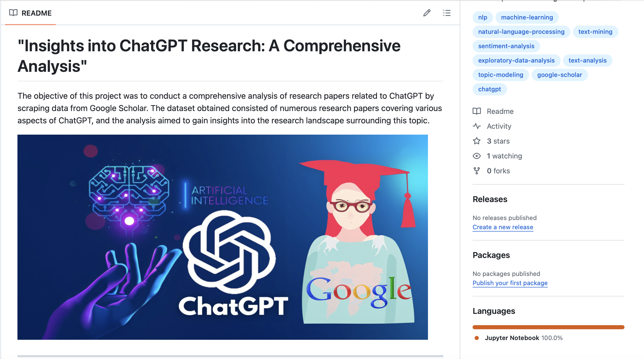The height and width of the screenshot is (359, 644).
Task: Select the README tab
Action: coord(30,13)
